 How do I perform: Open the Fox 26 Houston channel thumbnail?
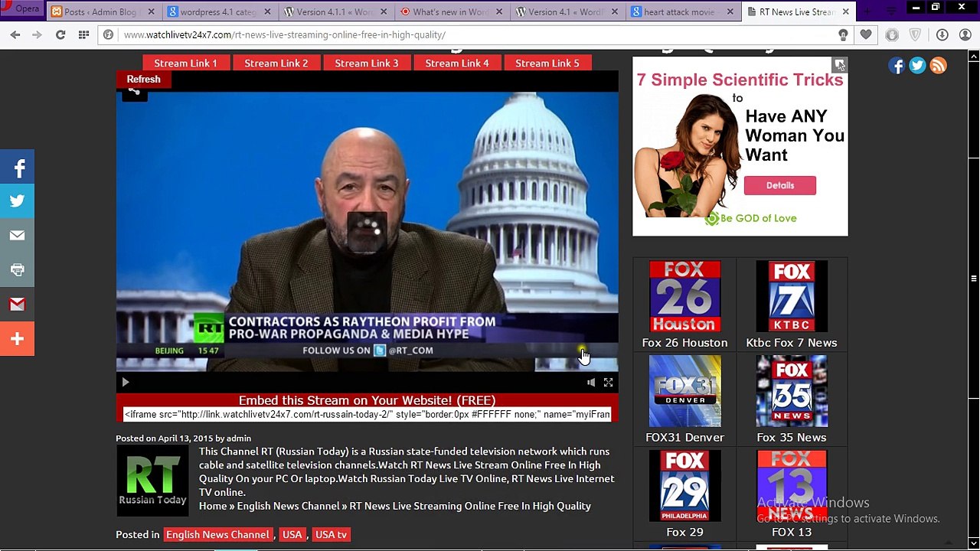[684, 296]
